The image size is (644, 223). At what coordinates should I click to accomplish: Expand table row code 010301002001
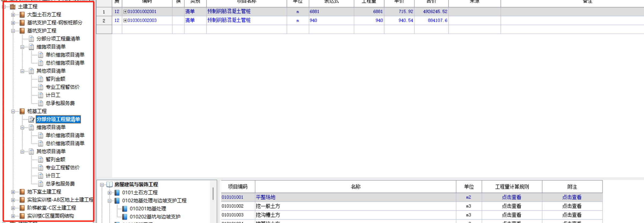click(x=125, y=12)
